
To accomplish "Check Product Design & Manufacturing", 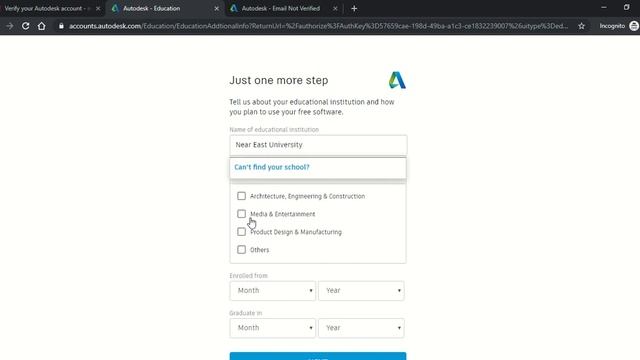I will (x=241, y=232).
